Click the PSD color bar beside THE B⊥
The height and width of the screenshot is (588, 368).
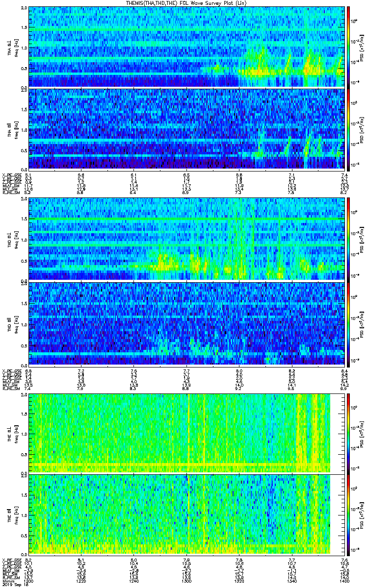point(349,433)
